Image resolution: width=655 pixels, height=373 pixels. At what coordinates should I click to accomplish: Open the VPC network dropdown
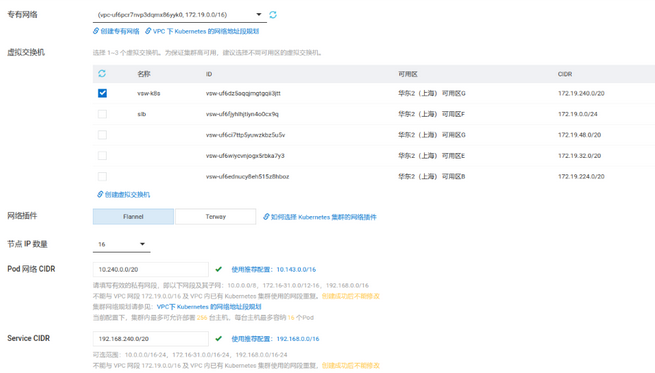tap(180, 15)
